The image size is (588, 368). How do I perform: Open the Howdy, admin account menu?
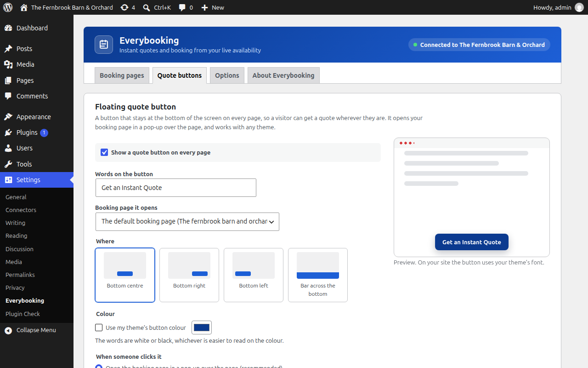coord(558,7)
